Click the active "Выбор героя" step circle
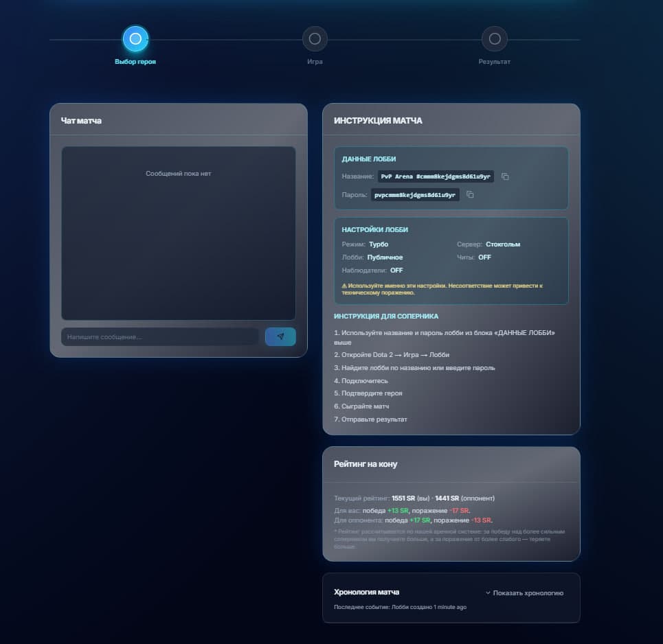This screenshot has height=644, width=663. tap(135, 38)
